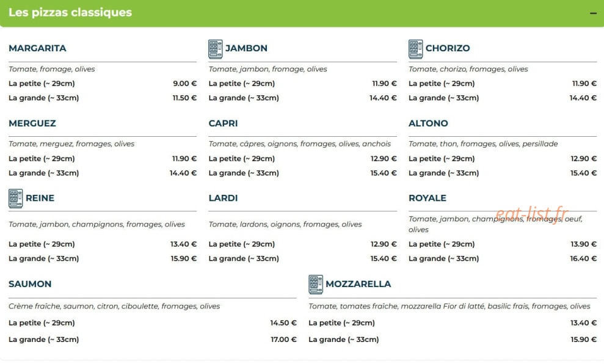The height and width of the screenshot is (364, 604).
Task: Click the CAPRI pizza heading
Action: point(223,123)
